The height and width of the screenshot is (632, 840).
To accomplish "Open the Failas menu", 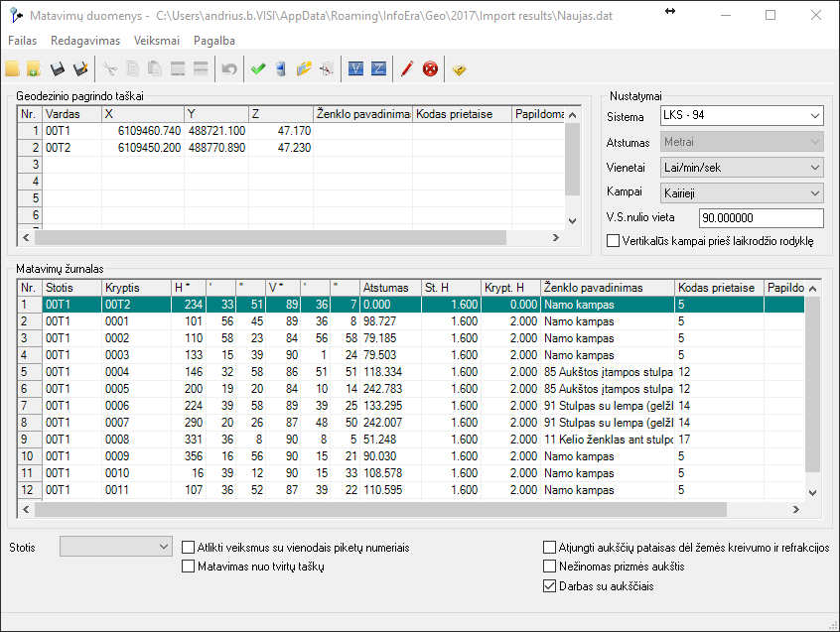I will (x=23, y=41).
